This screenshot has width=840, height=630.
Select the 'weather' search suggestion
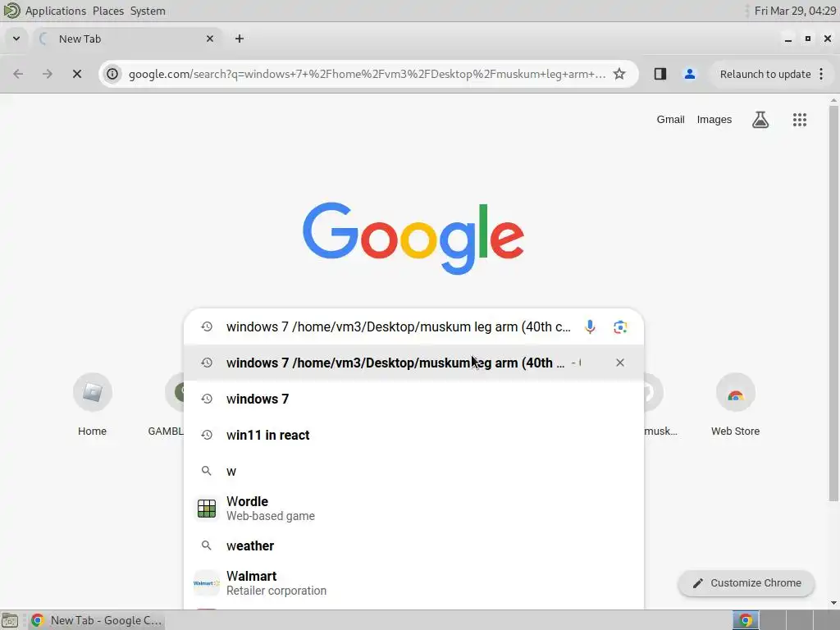(413, 546)
